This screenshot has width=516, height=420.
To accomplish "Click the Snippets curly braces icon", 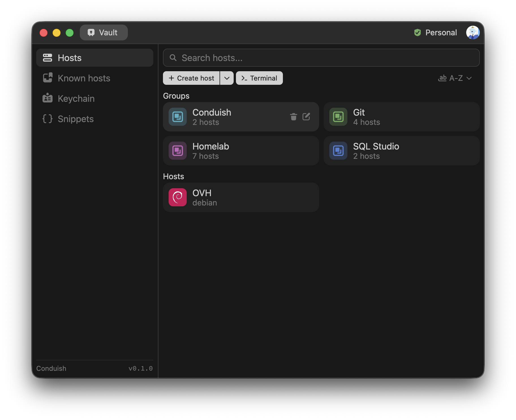I will coord(48,119).
